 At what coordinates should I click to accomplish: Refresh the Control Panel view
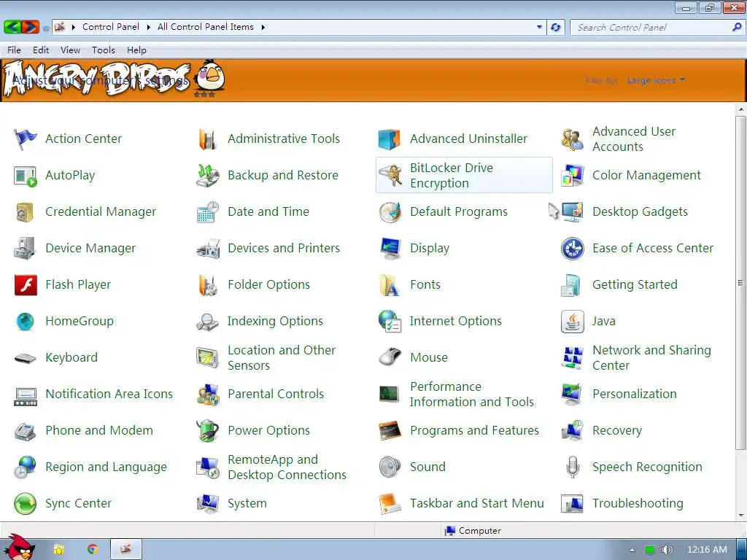click(555, 27)
